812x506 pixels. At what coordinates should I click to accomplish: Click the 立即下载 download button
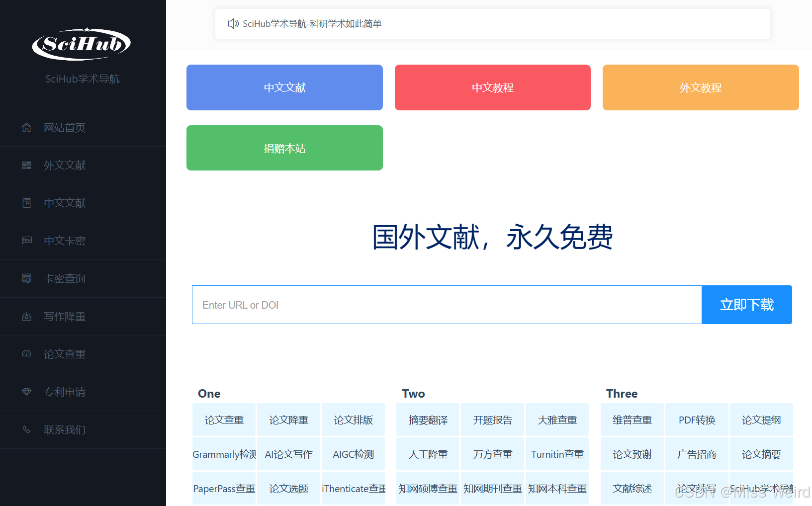coord(747,305)
